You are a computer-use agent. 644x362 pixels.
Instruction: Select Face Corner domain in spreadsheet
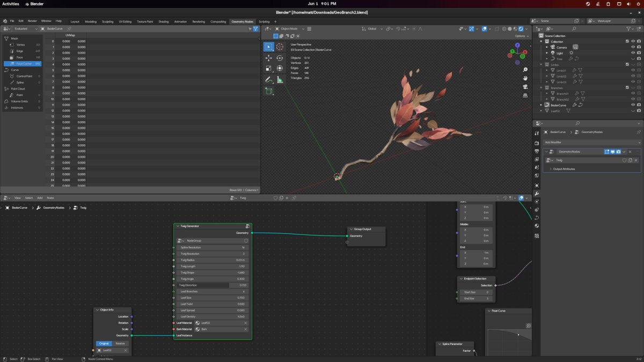coord(24,63)
